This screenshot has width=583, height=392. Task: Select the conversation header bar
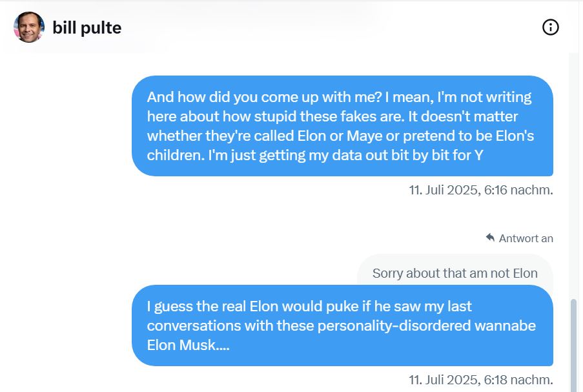coord(291,26)
